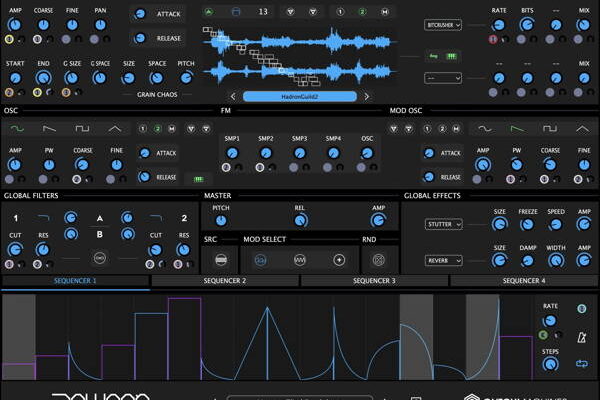
Task: Click the metronome icon beside the sequencer
Action: pos(580,338)
